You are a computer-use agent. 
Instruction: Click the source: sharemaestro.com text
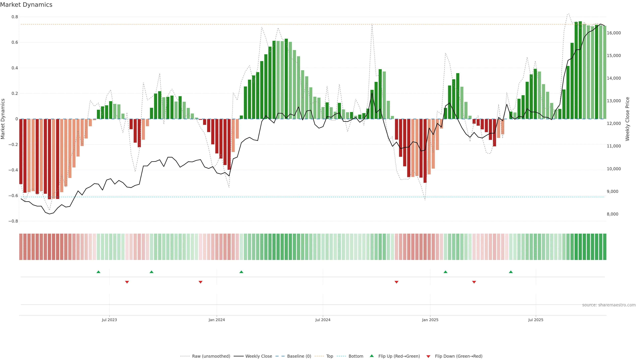(x=609, y=305)
